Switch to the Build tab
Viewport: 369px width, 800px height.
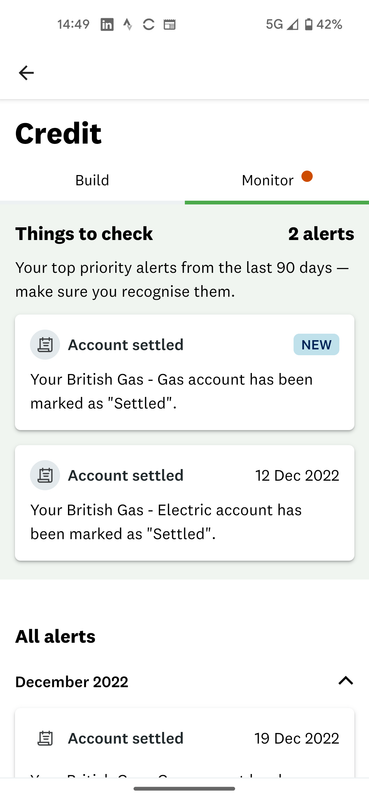[92, 180]
